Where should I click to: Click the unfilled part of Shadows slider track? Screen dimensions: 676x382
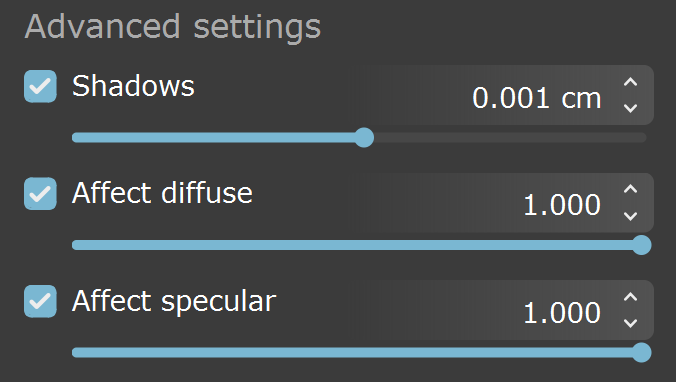(x=510, y=138)
